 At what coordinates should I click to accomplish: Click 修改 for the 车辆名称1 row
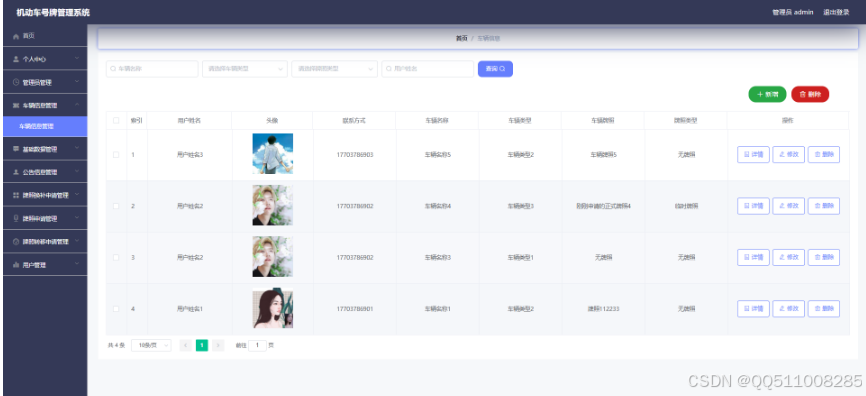pos(789,309)
